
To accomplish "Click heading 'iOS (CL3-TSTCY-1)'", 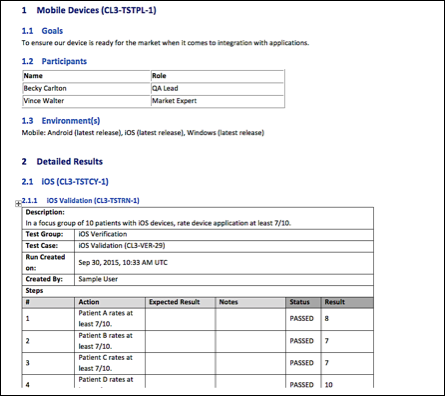I will pos(75,182).
